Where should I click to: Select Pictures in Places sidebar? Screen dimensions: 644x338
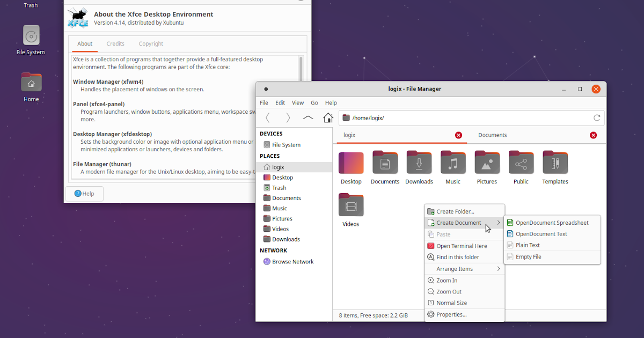[x=294, y=219]
